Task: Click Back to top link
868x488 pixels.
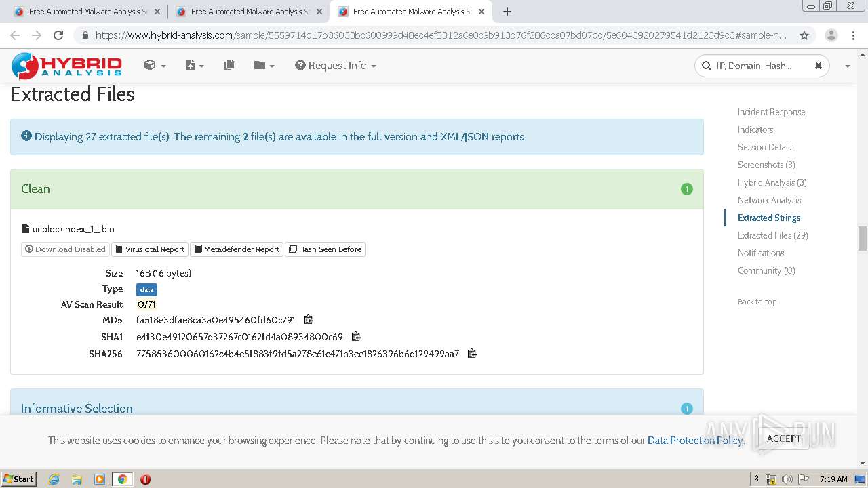Action: coord(757,302)
